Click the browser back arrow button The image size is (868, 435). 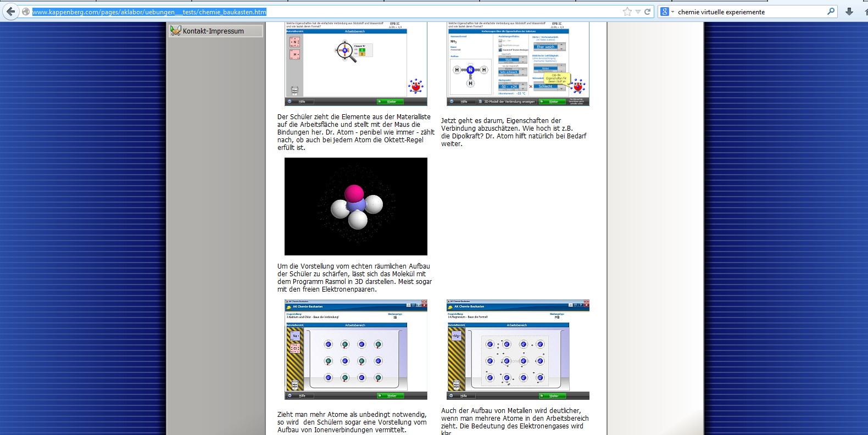coord(11,12)
